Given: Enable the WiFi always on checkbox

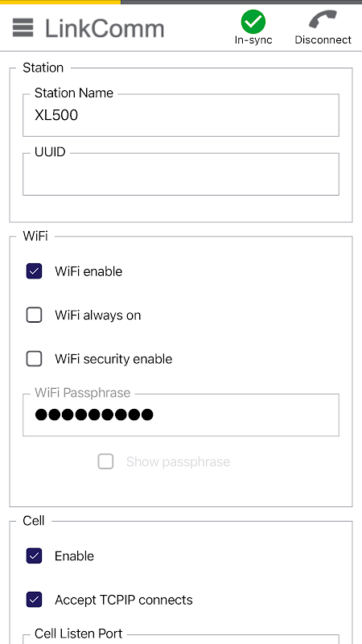Looking at the screenshot, I should [x=34, y=315].
